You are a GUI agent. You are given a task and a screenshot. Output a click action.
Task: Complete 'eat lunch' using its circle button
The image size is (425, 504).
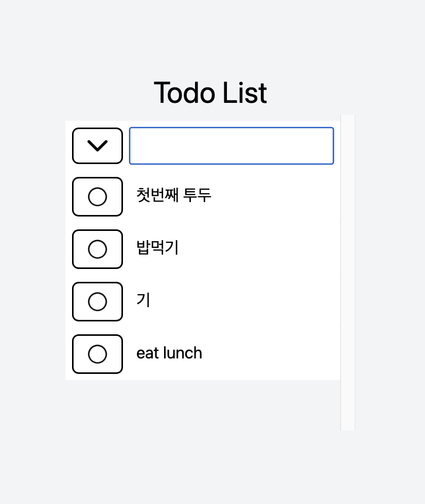pos(97,354)
